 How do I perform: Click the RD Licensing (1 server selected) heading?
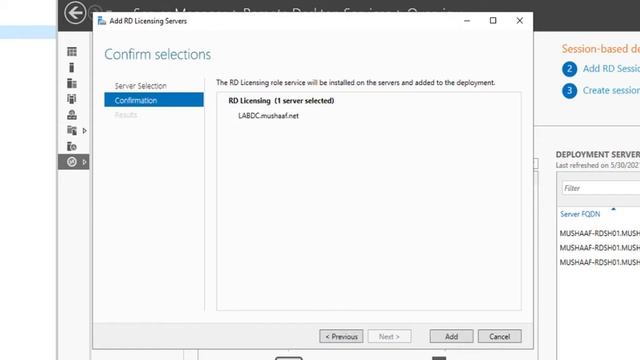281,100
